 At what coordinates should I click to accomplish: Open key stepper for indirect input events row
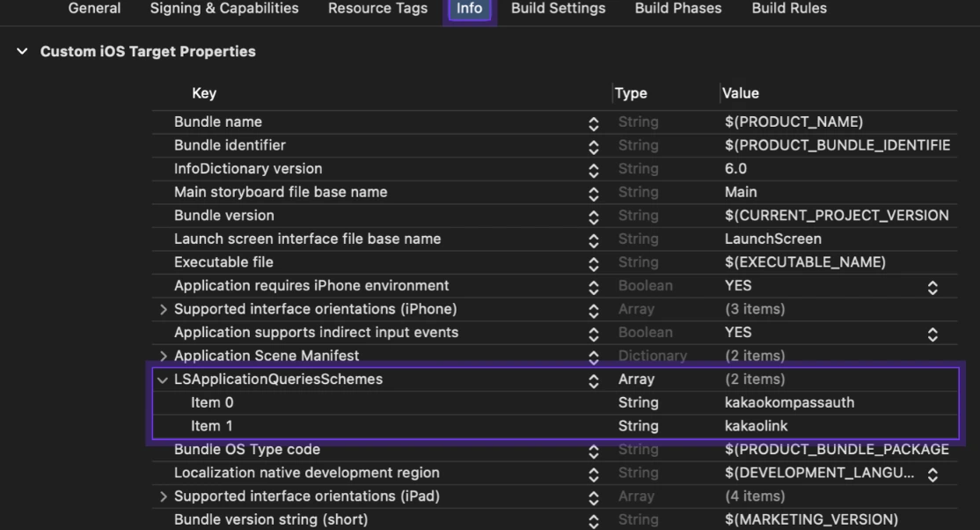click(594, 335)
